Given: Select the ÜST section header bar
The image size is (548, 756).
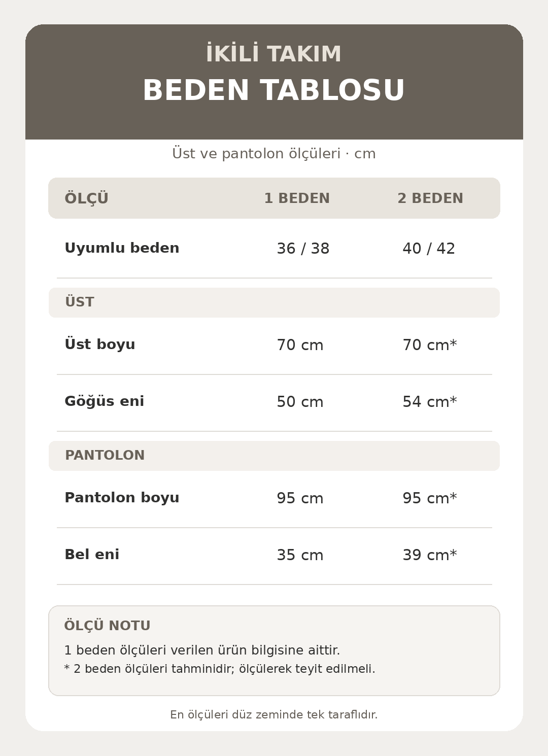Looking at the screenshot, I should tap(274, 302).
